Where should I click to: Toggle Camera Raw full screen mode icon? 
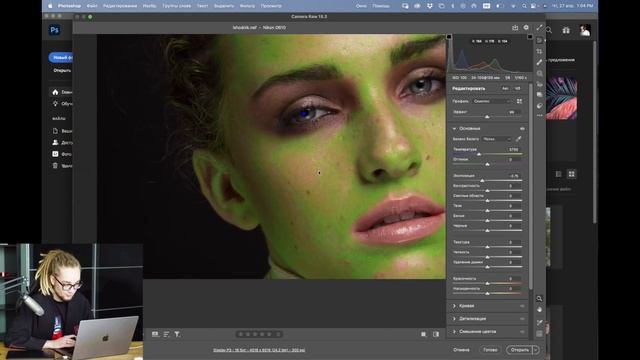539,28
